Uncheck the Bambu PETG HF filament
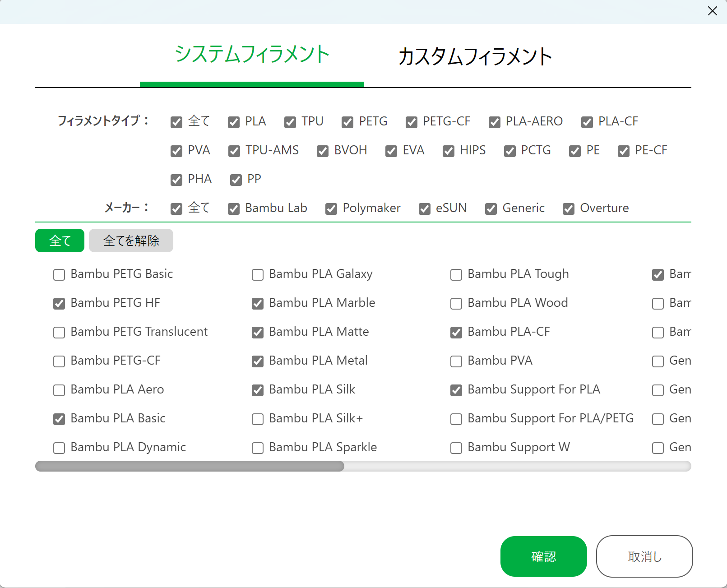Image resolution: width=727 pixels, height=588 pixels. pos(59,303)
